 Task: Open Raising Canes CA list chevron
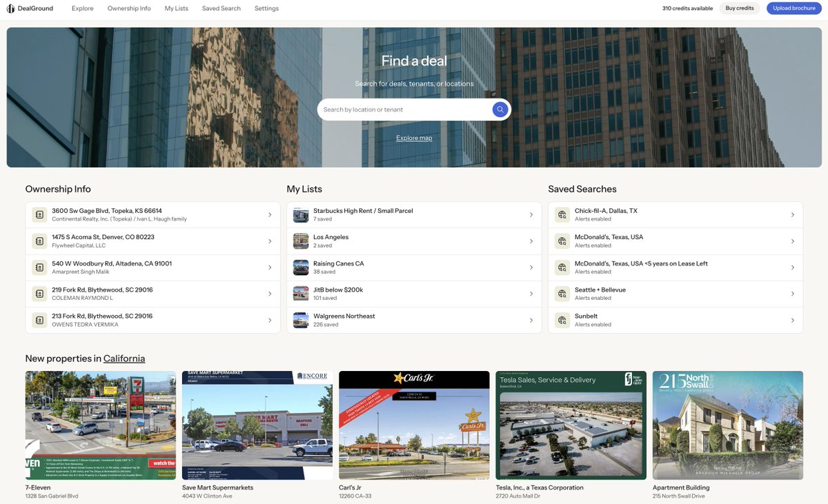point(531,268)
